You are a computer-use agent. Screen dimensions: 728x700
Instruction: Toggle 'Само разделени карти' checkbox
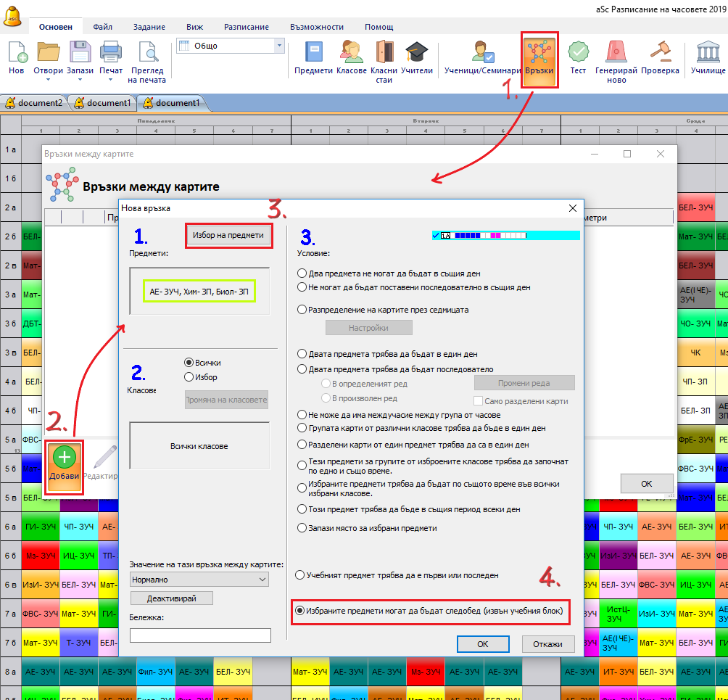[479, 401]
